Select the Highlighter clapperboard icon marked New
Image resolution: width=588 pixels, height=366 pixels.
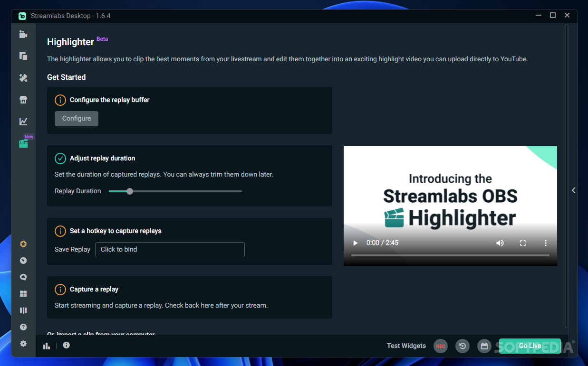point(23,143)
